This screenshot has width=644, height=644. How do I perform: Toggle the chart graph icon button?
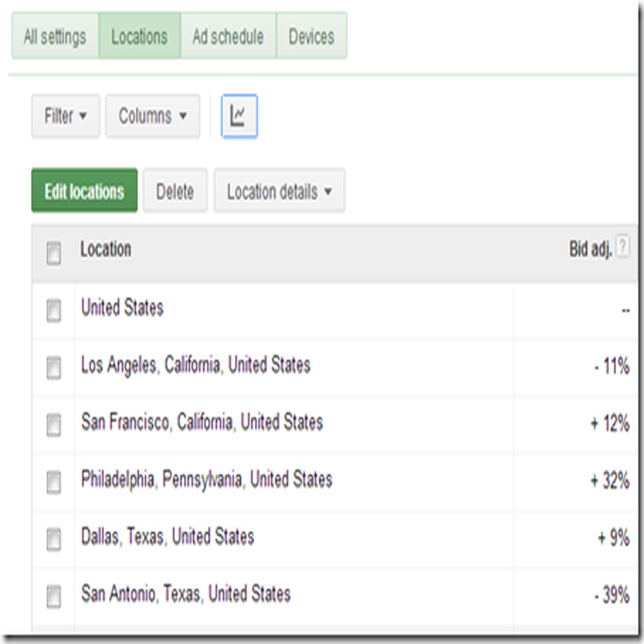coord(239,116)
